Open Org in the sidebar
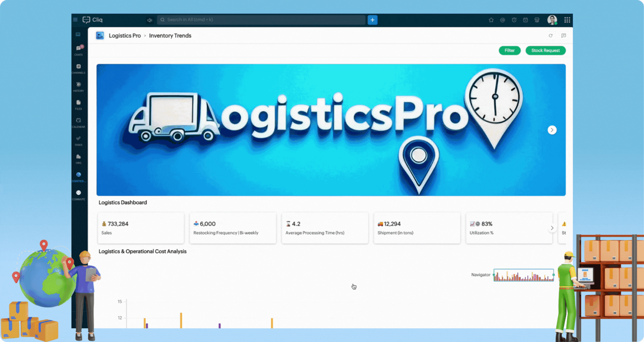Image resolution: width=644 pixels, height=342 pixels. 79,159
